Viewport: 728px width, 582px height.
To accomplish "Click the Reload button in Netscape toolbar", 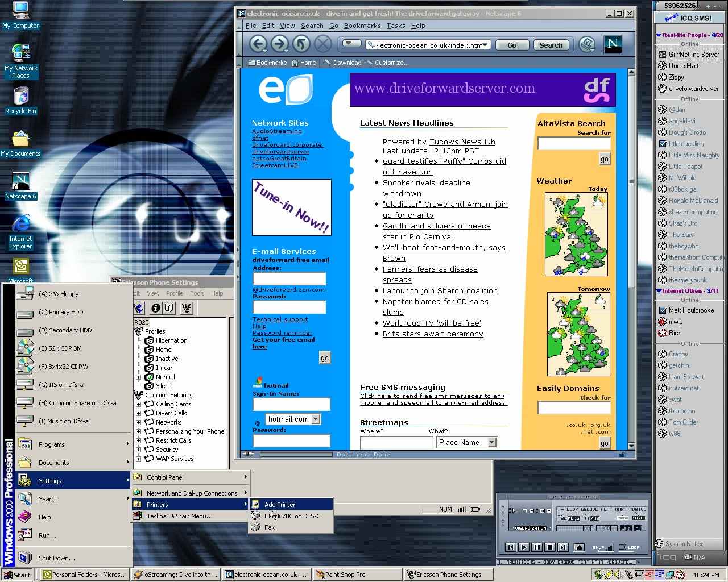I will point(301,44).
